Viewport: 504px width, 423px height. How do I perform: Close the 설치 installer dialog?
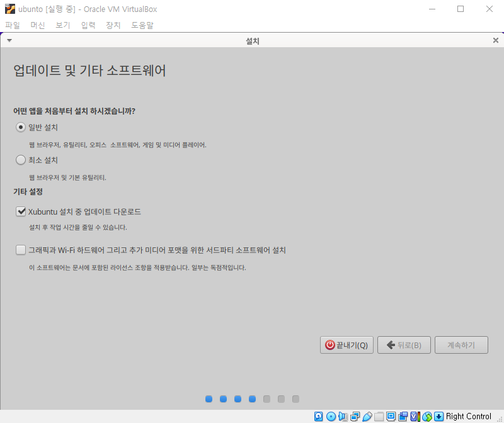tap(496, 40)
